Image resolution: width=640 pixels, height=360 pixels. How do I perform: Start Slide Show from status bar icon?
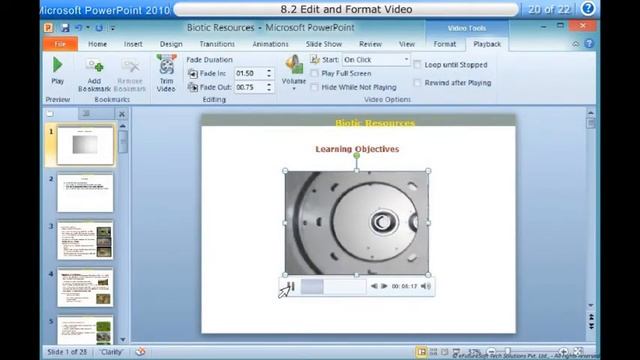pyautogui.click(x=456, y=351)
